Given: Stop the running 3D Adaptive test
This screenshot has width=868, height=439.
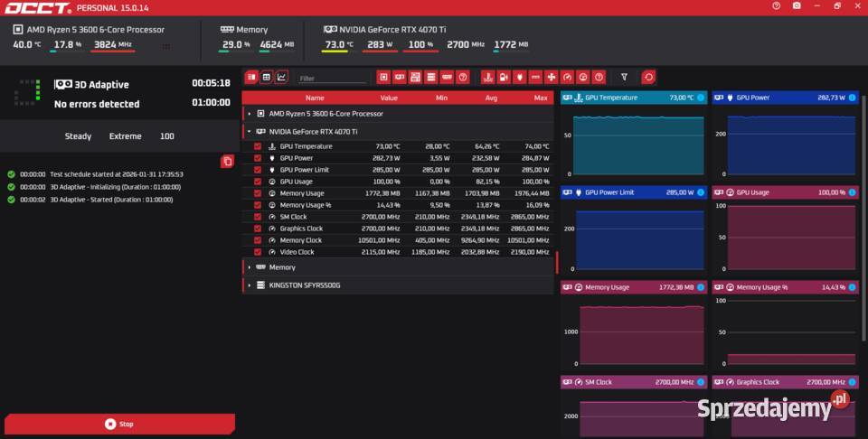Looking at the screenshot, I should tap(119, 424).
